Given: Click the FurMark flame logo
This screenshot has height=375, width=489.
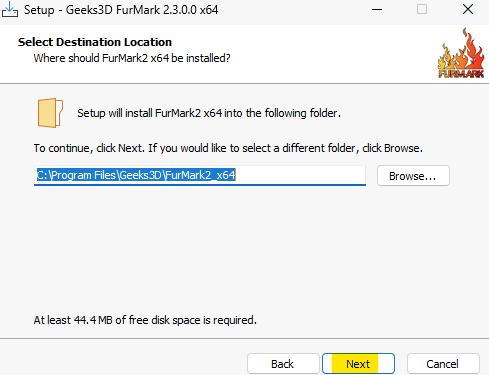Looking at the screenshot, I should [x=461, y=54].
